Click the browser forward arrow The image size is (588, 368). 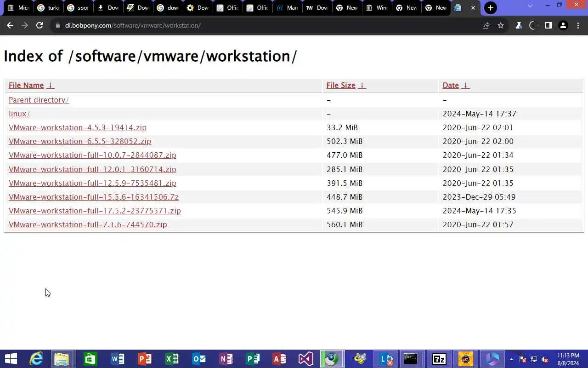(x=25, y=25)
